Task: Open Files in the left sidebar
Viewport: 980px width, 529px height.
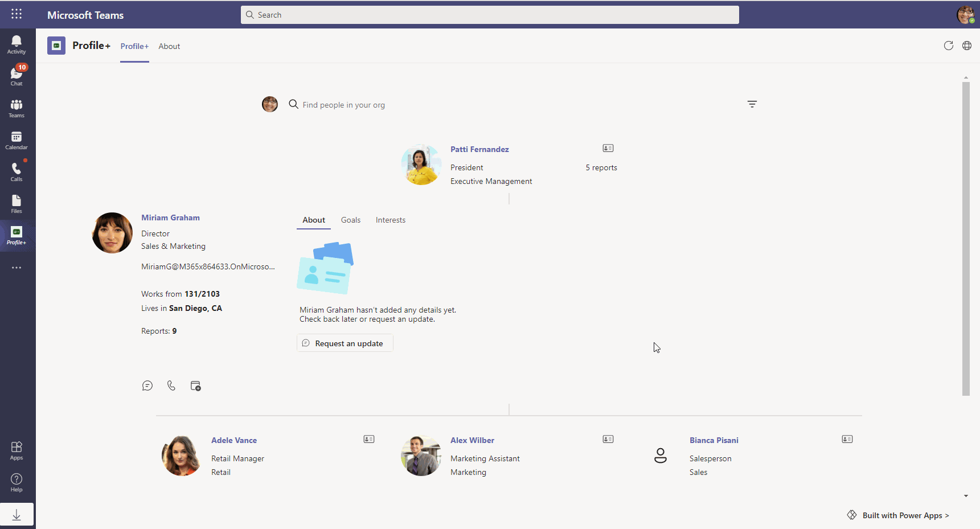Action: click(x=17, y=203)
